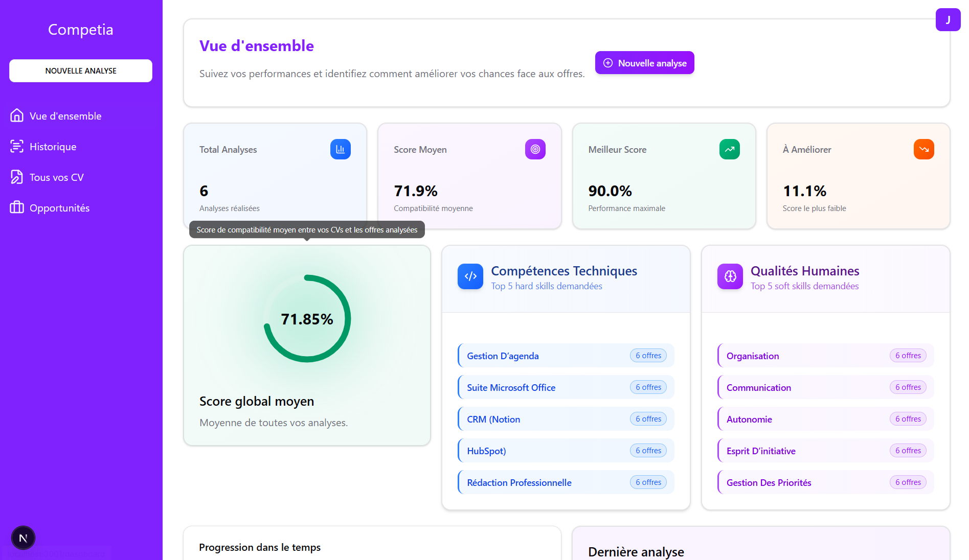Navigate to Opportunités in the sidebar
The width and height of the screenshot is (969, 560).
pyautogui.click(x=59, y=208)
